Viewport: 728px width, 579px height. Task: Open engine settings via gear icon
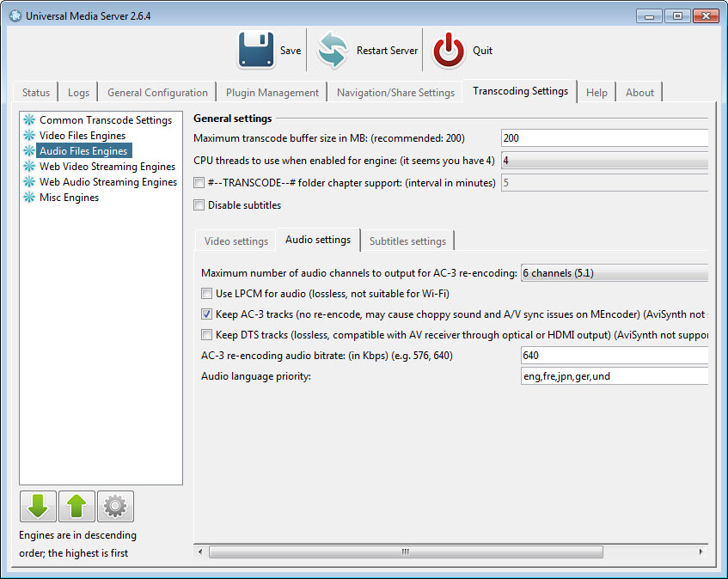click(x=115, y=506)
